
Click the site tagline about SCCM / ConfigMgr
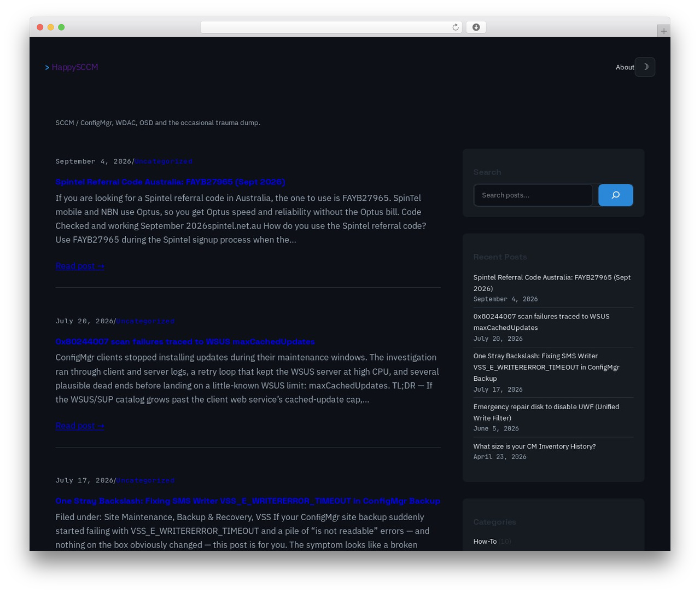coord(157,123)
